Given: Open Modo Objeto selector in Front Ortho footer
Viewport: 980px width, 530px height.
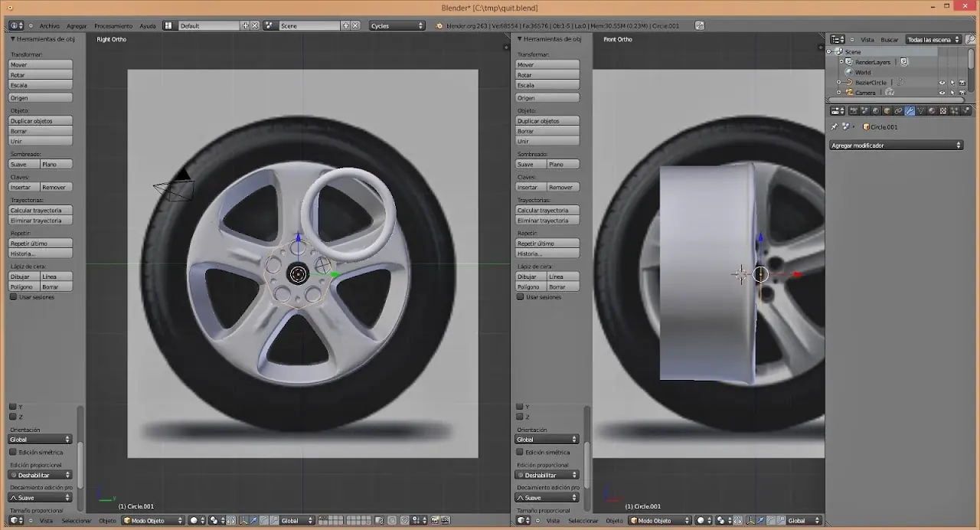Looking at the screenshot, I should 660,521.
